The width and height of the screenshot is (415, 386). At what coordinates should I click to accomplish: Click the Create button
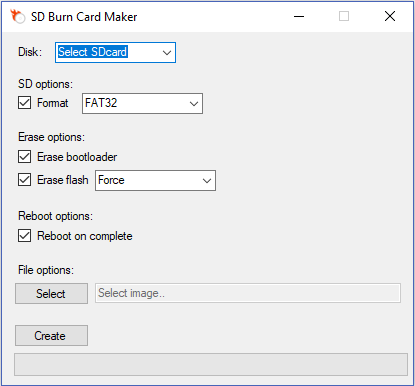[x=51, y=336]
